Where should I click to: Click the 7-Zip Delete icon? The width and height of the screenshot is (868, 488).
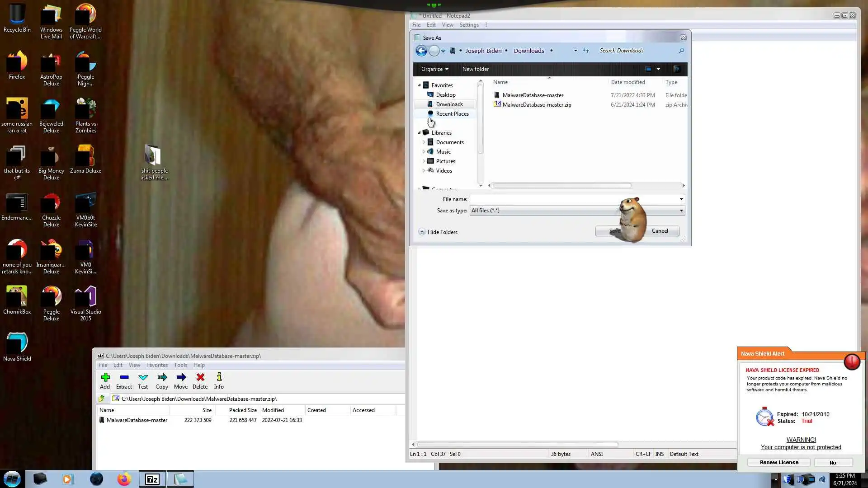pyautogui.click(x=200, y=380)
